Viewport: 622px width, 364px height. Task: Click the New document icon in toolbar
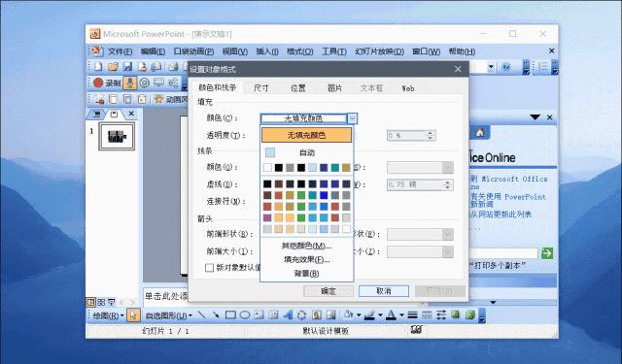[98, 67]
